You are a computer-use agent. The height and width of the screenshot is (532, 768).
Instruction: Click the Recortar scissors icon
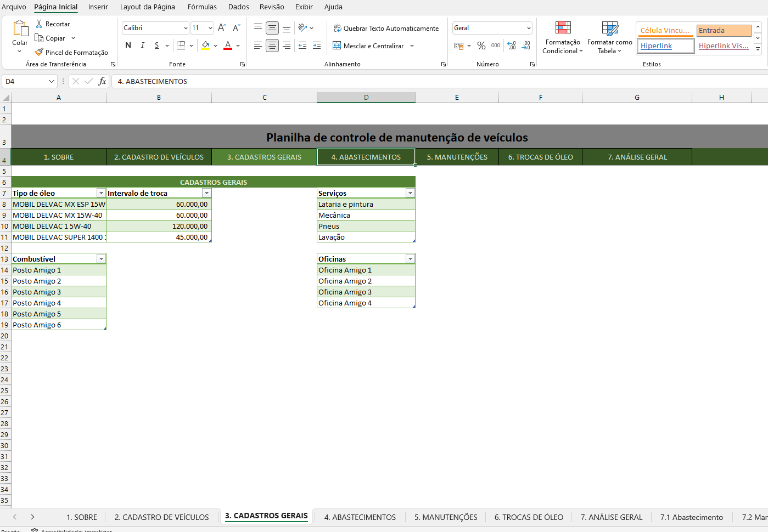point(39,24)
